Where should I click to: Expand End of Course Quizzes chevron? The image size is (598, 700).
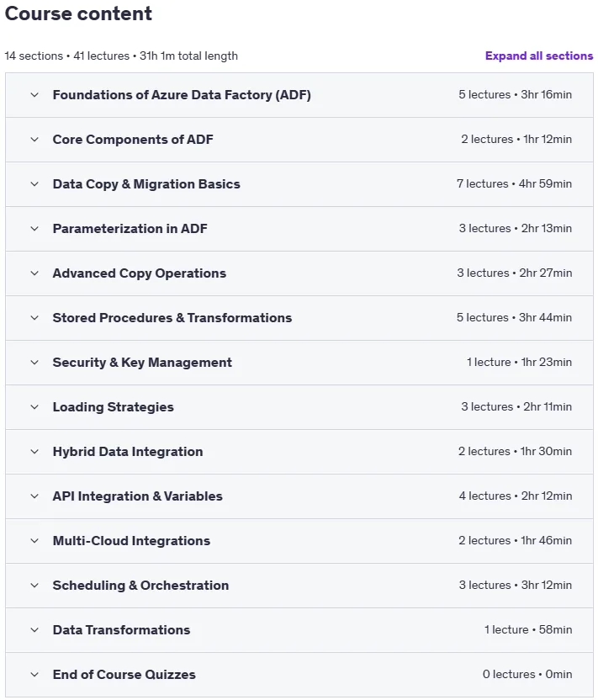[x=34, y=675]
